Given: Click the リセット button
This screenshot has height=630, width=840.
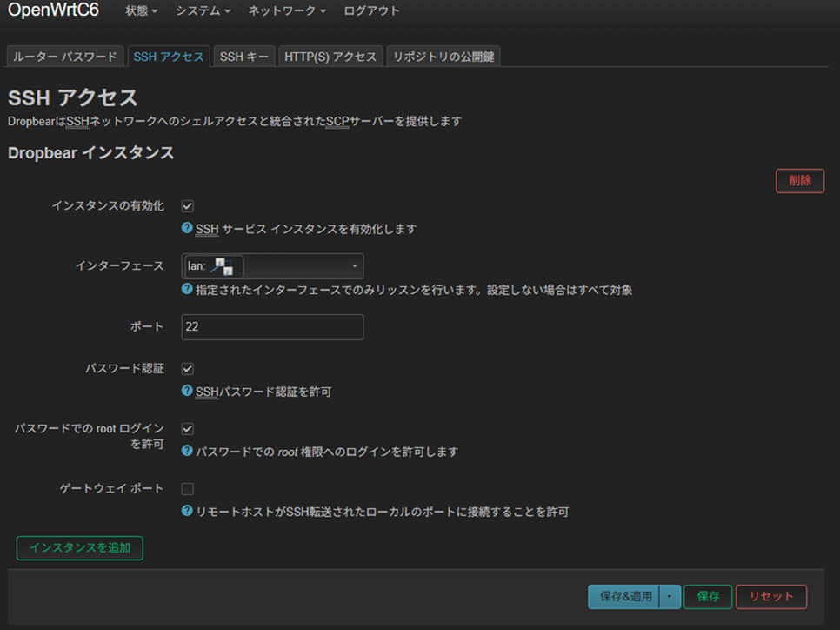Looking at the screenshot, I should tap(771, 597).
